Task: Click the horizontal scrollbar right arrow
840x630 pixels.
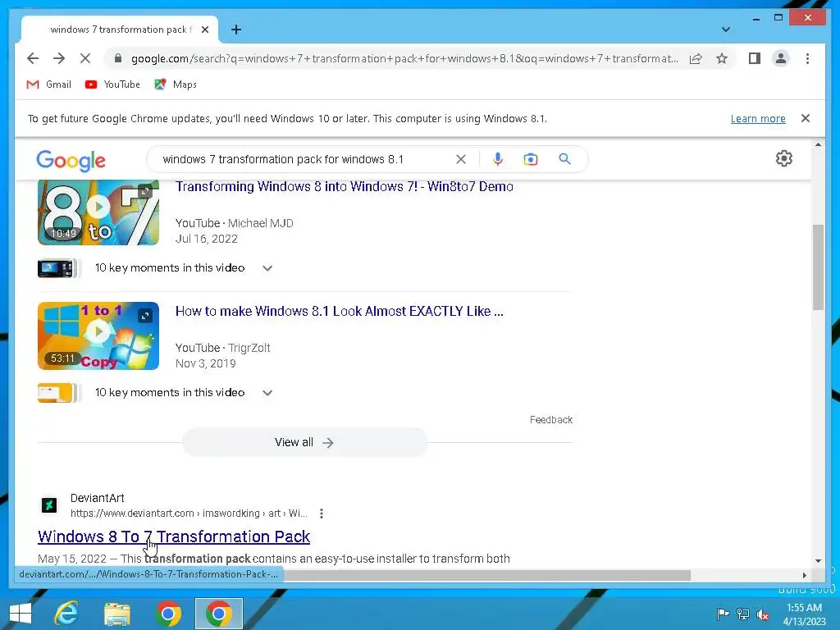Action: tap(804, 575)
